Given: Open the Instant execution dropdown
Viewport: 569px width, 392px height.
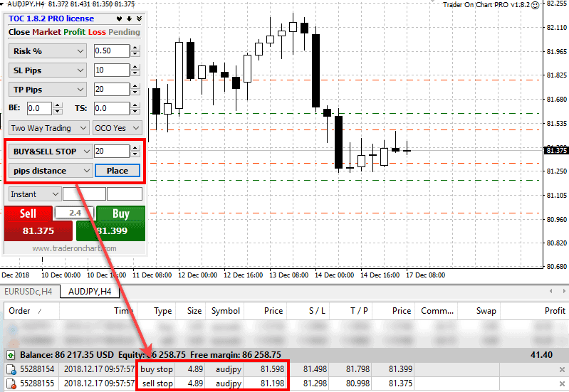Looking at the screenshot, I should (34, 194).
